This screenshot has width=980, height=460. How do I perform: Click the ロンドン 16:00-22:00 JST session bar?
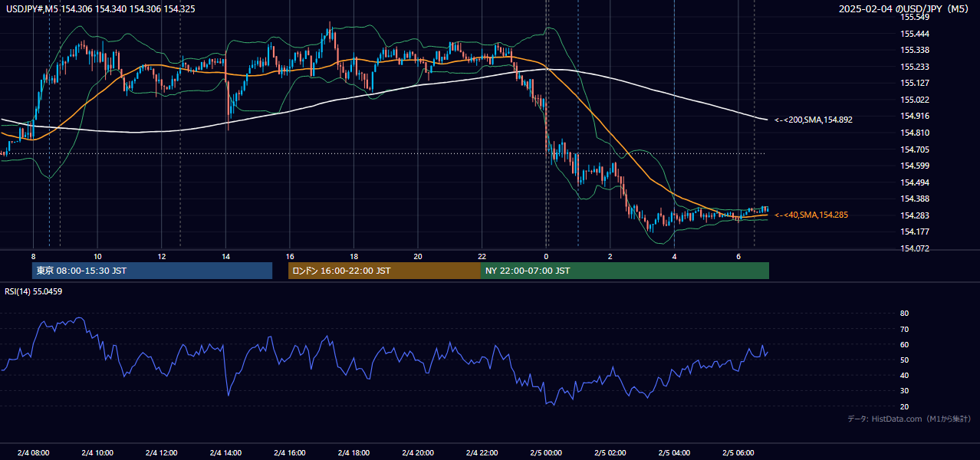pos(384,271)
